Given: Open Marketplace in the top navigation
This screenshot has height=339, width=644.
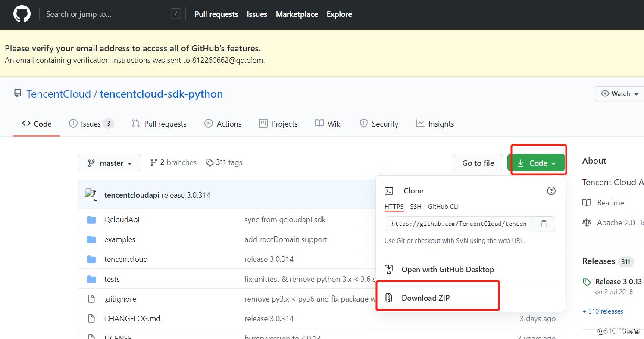Looking at the screenshot, I should point(297,14).
